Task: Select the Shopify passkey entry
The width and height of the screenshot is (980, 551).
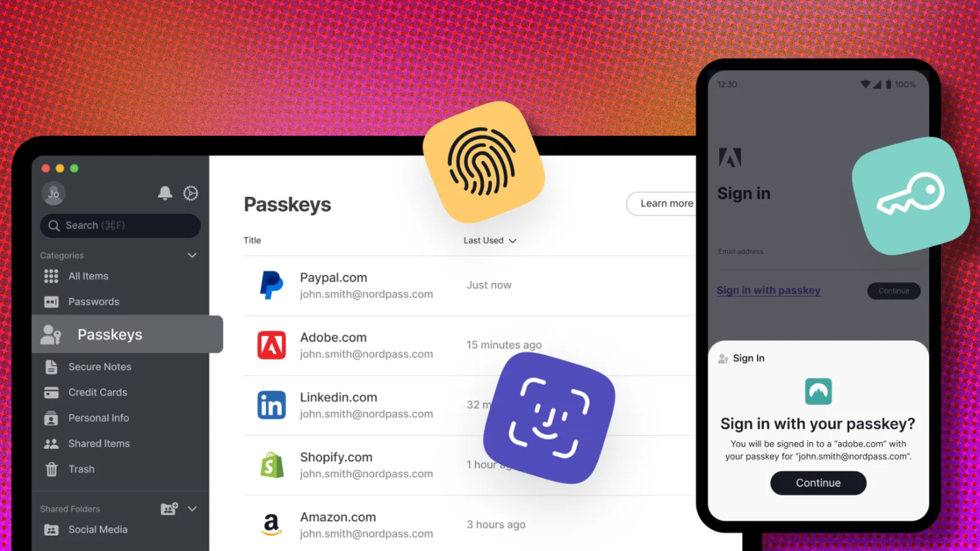Action: click(x=366, y=464)
